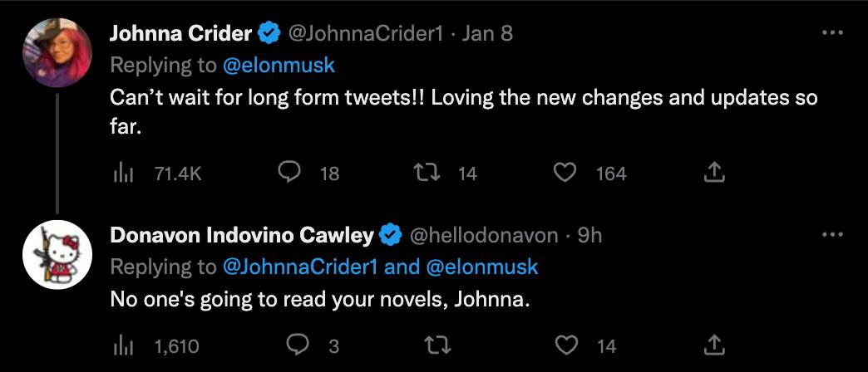Click @JohnnaCrider1 mention in Donavon's reply

pos(303,267)
